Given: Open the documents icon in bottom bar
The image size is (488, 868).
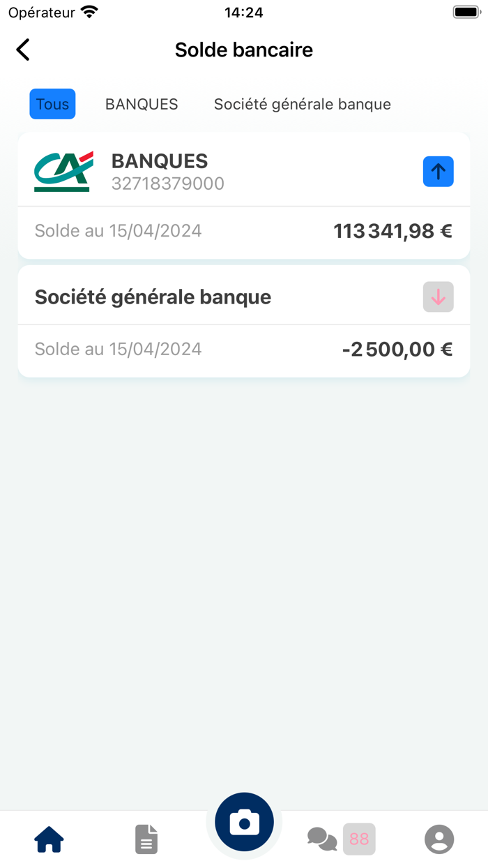Looking at the screenshot, I should [x=146, y=839].
